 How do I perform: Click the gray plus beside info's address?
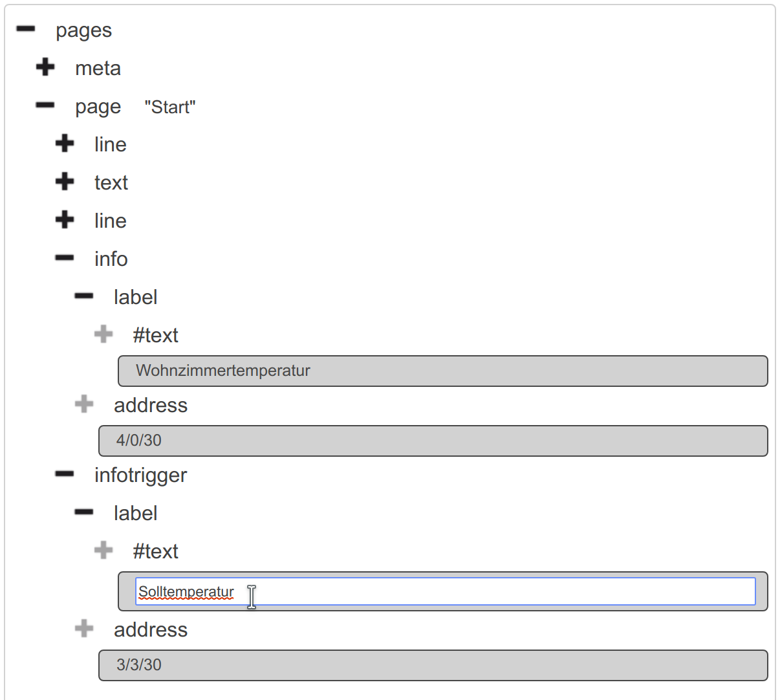(x=84, y=404)
